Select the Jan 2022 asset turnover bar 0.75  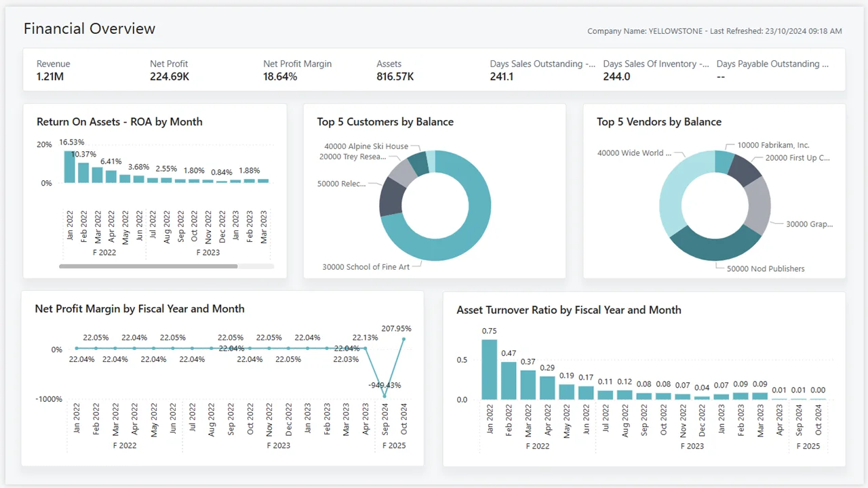(x=490, y=369)
